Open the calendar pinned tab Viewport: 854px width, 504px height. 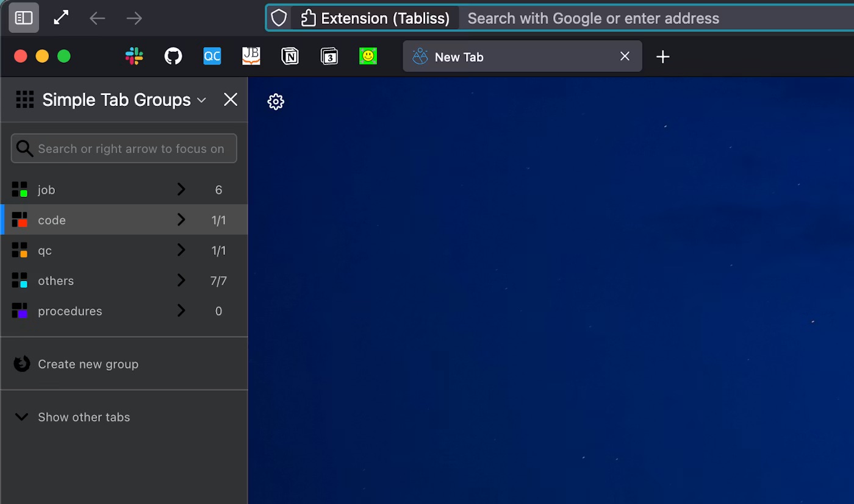pyautogui.click(x=329, y=57)
